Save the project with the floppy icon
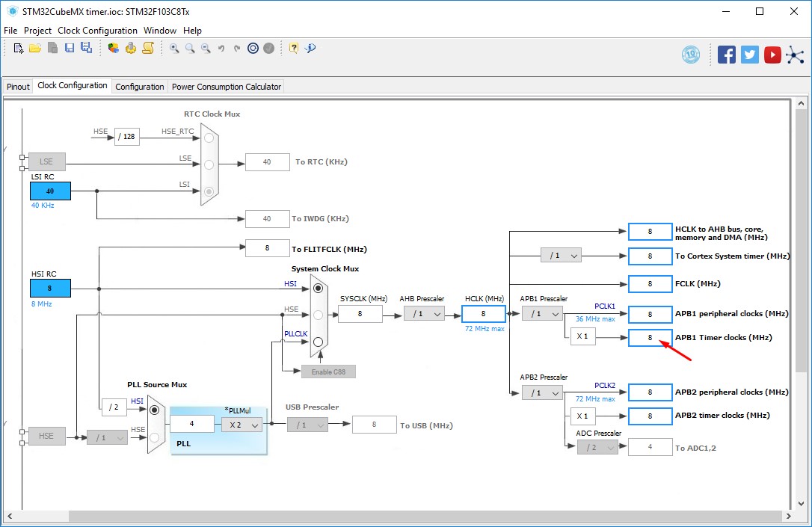This screenshot has height=527, width=812. point(70,48)
